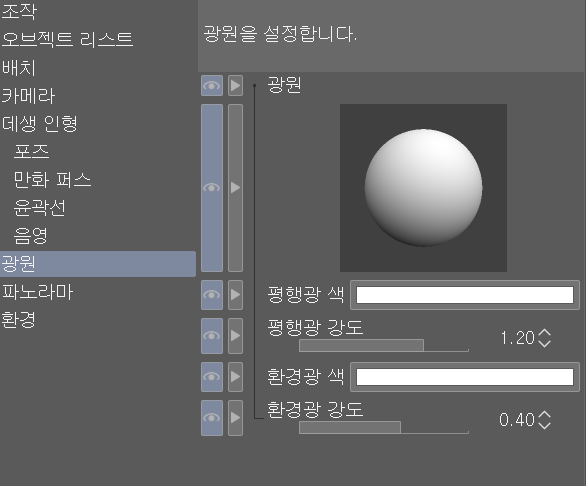Toggle eye icon for 환경광 강도 row
Viewport: 586px width, 486px height.
point(212,418)
